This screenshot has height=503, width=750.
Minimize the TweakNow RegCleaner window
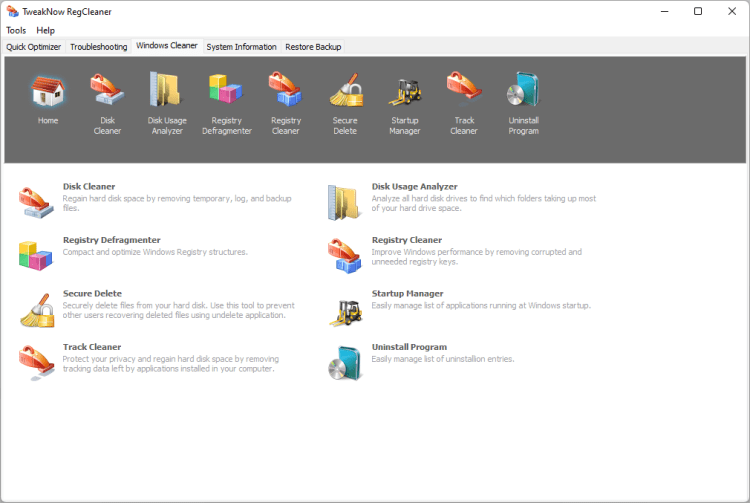point(664,11)
